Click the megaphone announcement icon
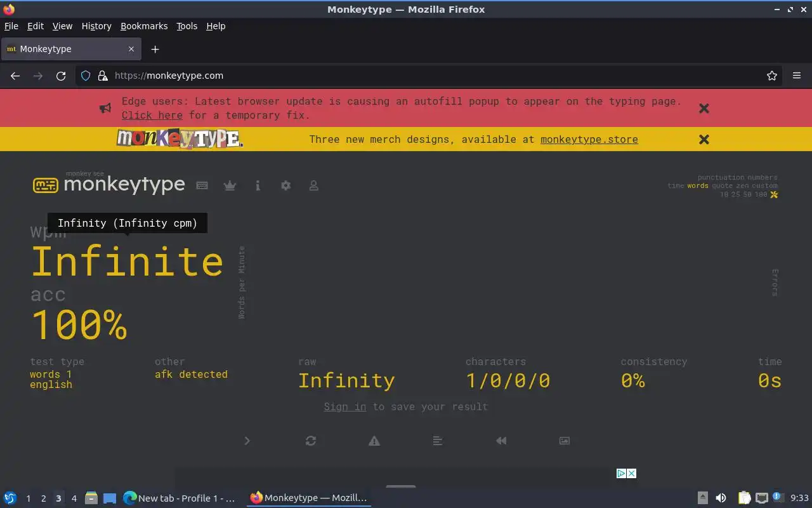 click(105, 108)
